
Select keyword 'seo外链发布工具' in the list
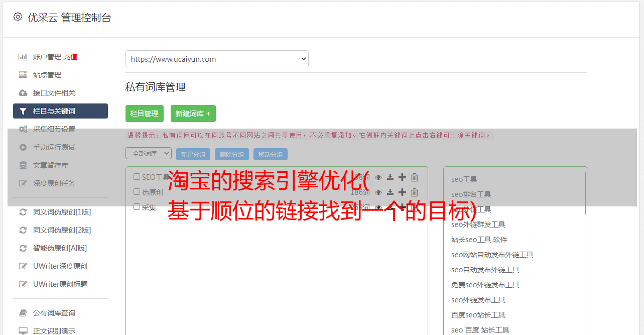pyautogui.click(x=478, y=300)
